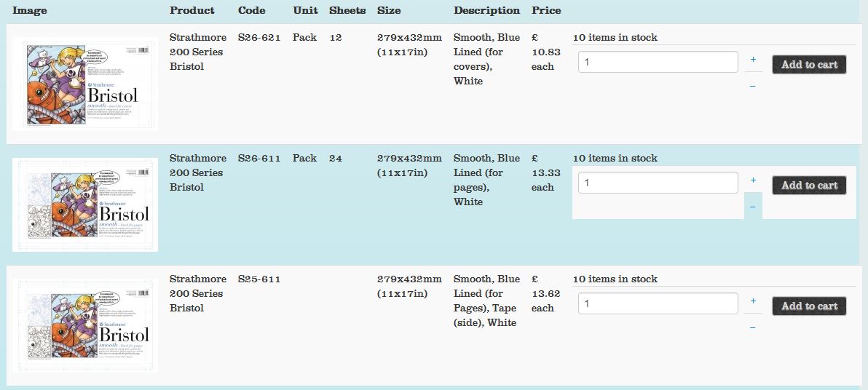Select the product code S26-621
This screenshot has height=390, width=868.
[259, 38]
